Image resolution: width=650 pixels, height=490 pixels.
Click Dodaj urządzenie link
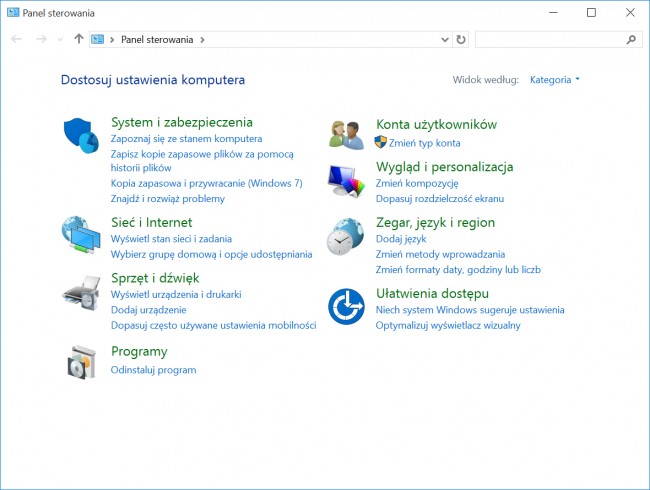(148, 310)
